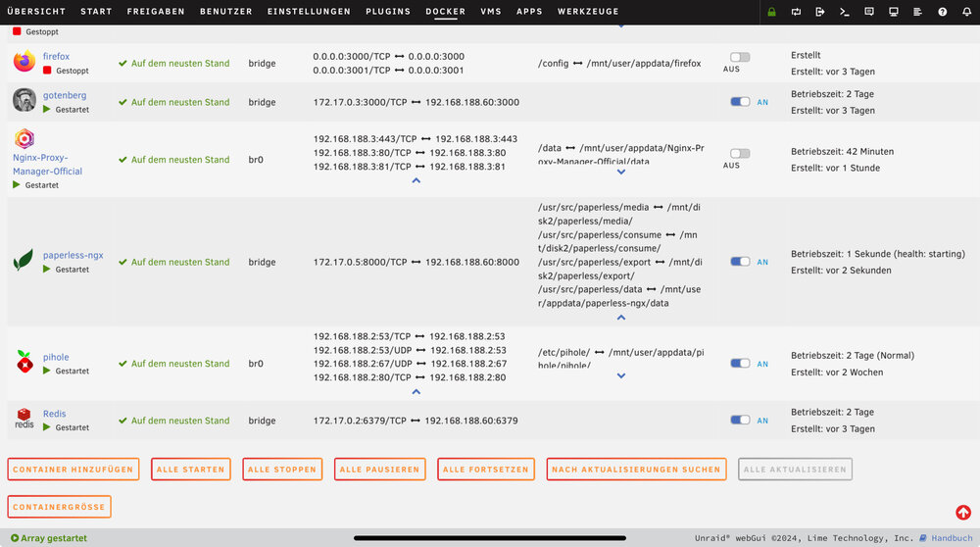This screenshot has height=547, width=980.
Task: Click the Handbuch book icon
Action: tap(922, 537)
